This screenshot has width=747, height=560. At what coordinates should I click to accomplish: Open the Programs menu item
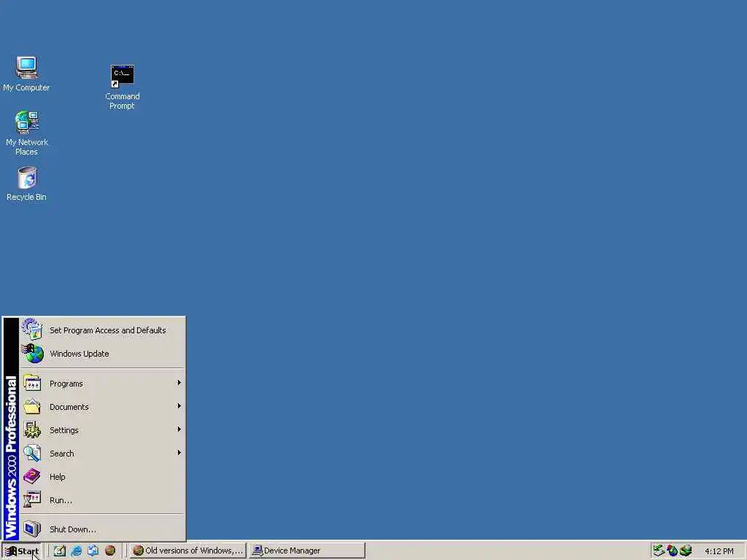pyautogui.click(x=102, y=384)
